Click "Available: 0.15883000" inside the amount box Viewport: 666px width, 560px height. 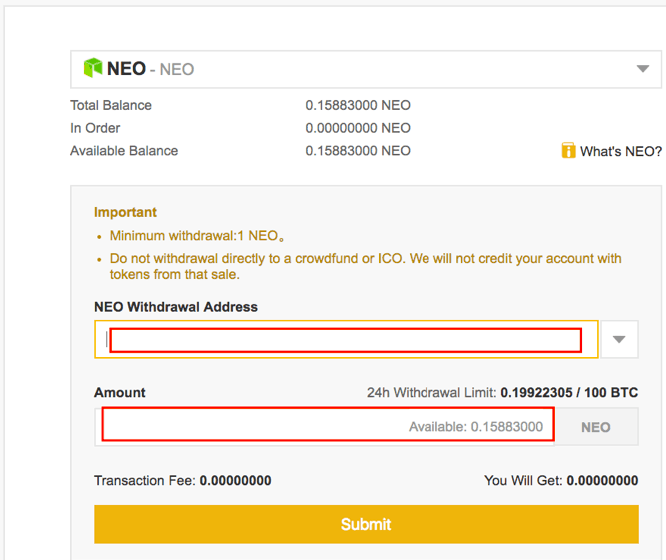pyautogui.click(x=476, y=427)
